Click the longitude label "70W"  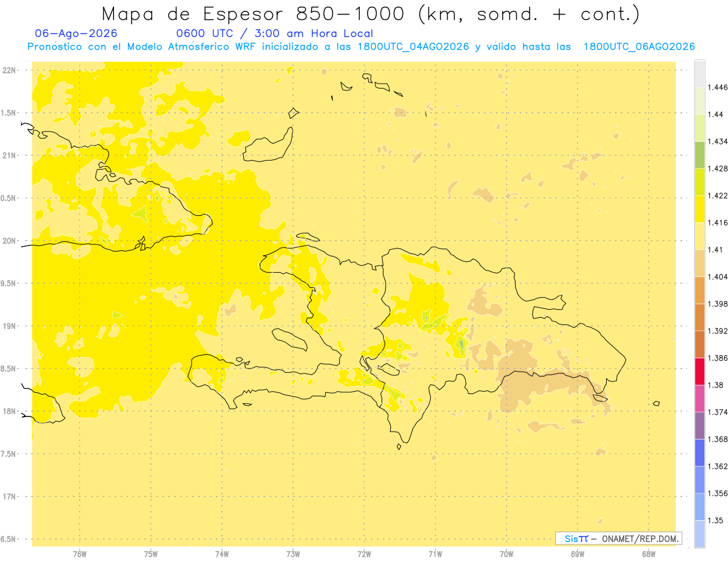click(507, 554)
